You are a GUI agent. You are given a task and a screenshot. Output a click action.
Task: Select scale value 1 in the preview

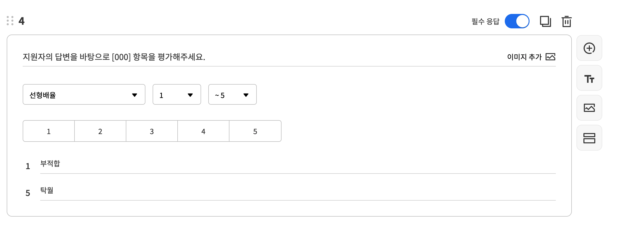[49, 131]
